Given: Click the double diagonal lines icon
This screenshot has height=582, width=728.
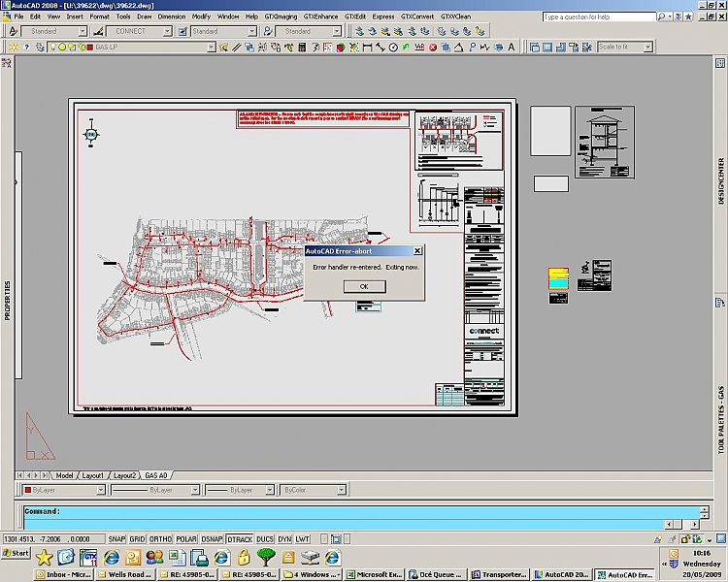Looking at the screenshot, I should 236,47.
